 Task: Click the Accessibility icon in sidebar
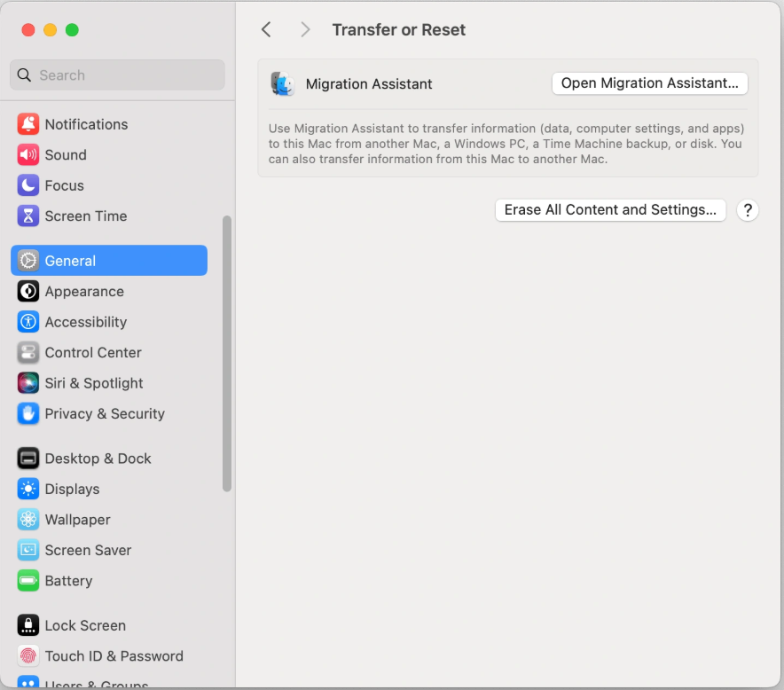click(28, 322)
